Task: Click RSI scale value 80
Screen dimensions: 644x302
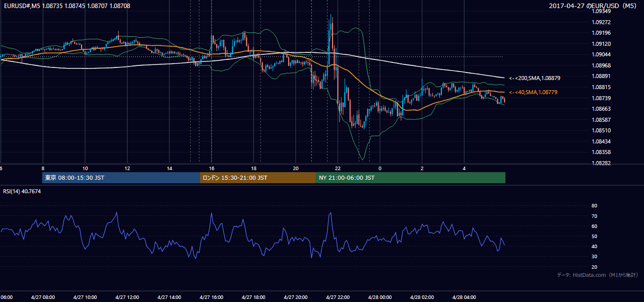Action: pyautogui.click(x=595, y=206)
